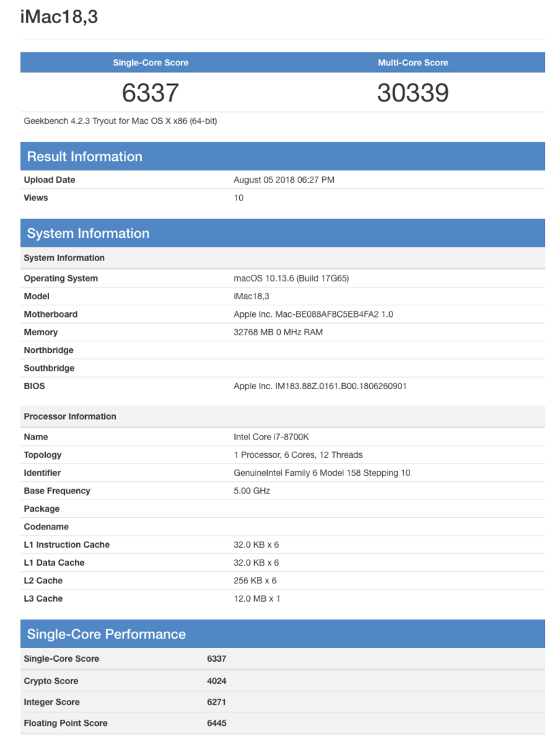The height and width of the screenshot is (736, 560).
Task: Click the Crypto Score 4024 row
Action: click(x=283, y=681)
